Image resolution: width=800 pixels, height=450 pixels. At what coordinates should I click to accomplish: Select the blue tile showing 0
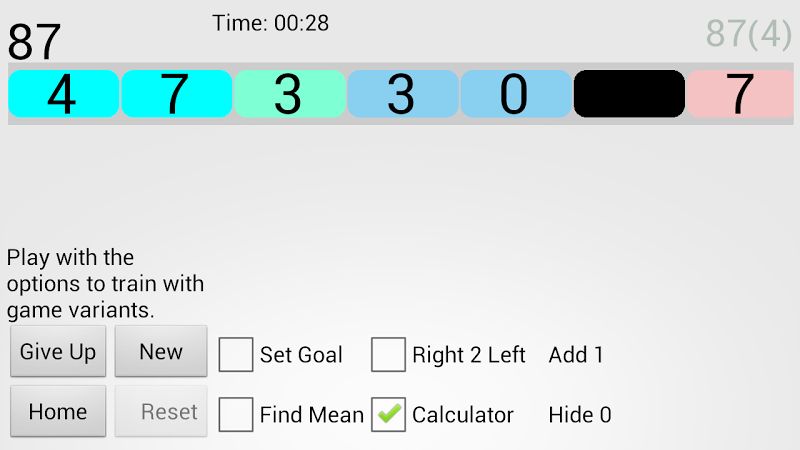coord(515,94)
